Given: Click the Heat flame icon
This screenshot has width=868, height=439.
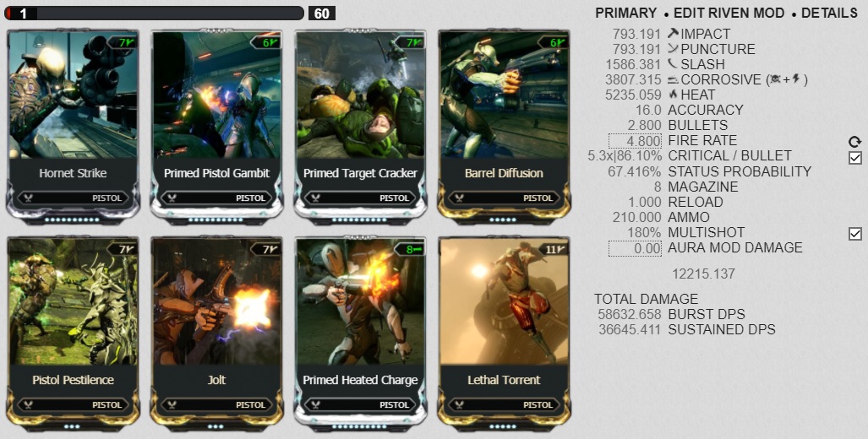Looking at the screenshot, I should (x=673, y=95).
